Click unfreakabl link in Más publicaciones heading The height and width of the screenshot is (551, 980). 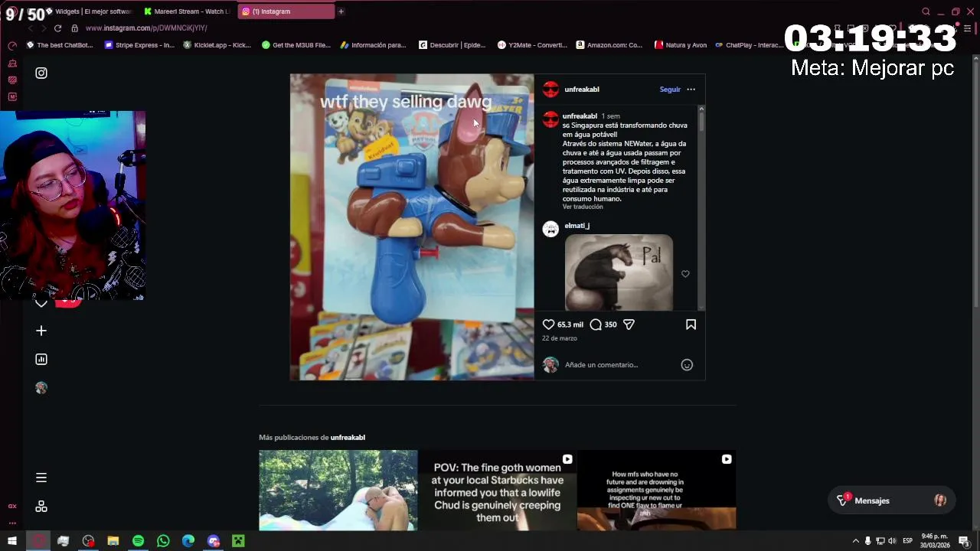(x=348, y=438)
